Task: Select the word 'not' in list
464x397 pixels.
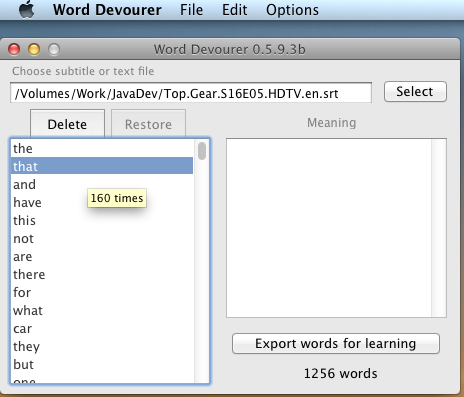Action: [x=102, y=238]
